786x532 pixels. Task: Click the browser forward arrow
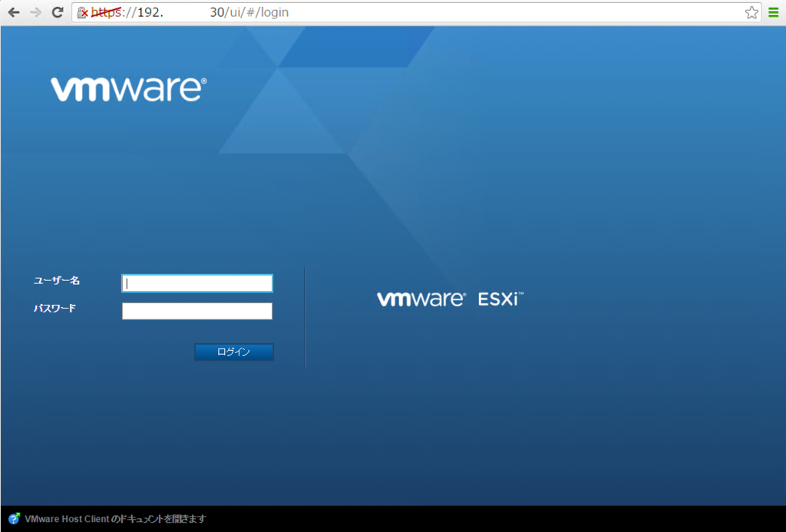tap(35, 12)
